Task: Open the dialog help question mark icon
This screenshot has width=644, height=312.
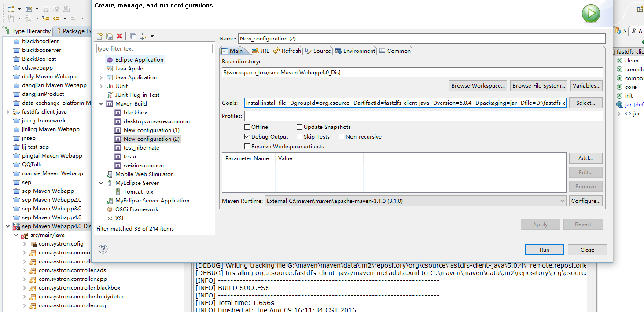Action: (x=103, y=249)
